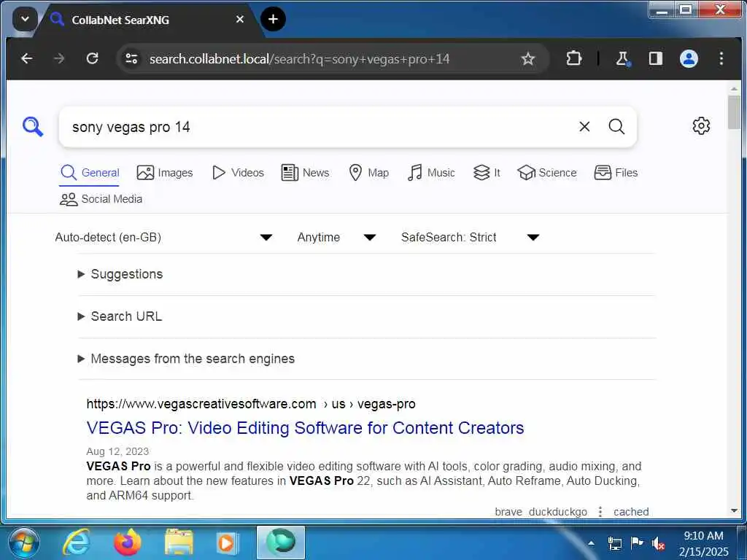Click the page vertical scrollbar thumb

pos(734,112)
